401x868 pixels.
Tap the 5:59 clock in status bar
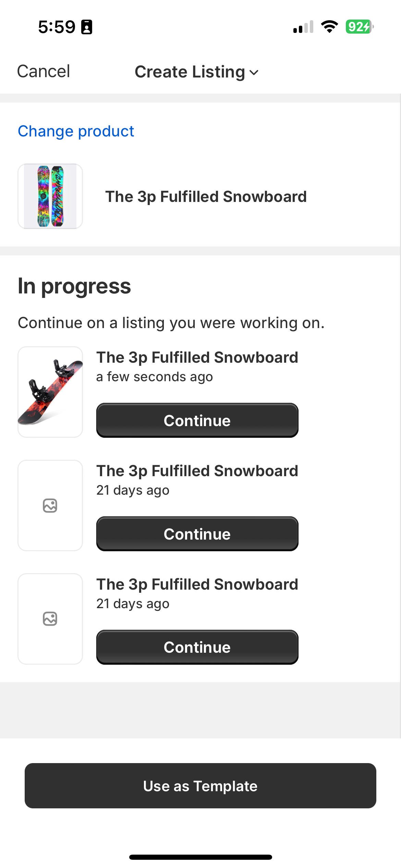click(57, 27)
